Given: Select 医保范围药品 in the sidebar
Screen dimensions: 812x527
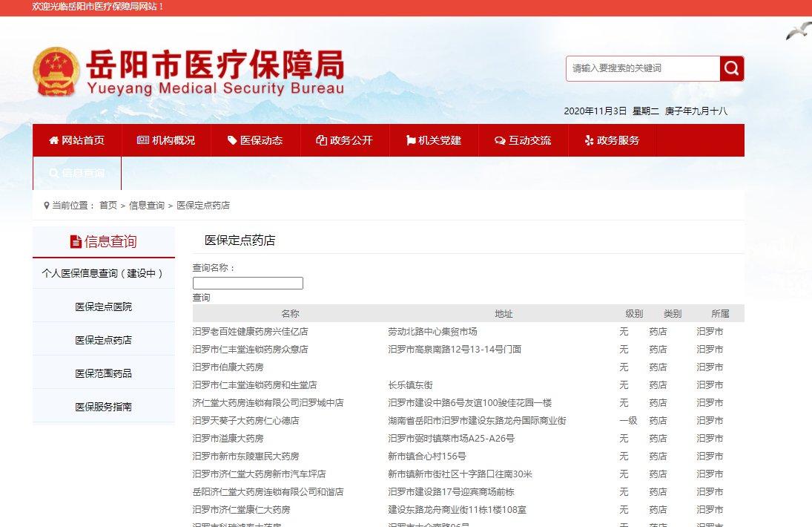Looking at the screenshot, I should coord(103,373).
